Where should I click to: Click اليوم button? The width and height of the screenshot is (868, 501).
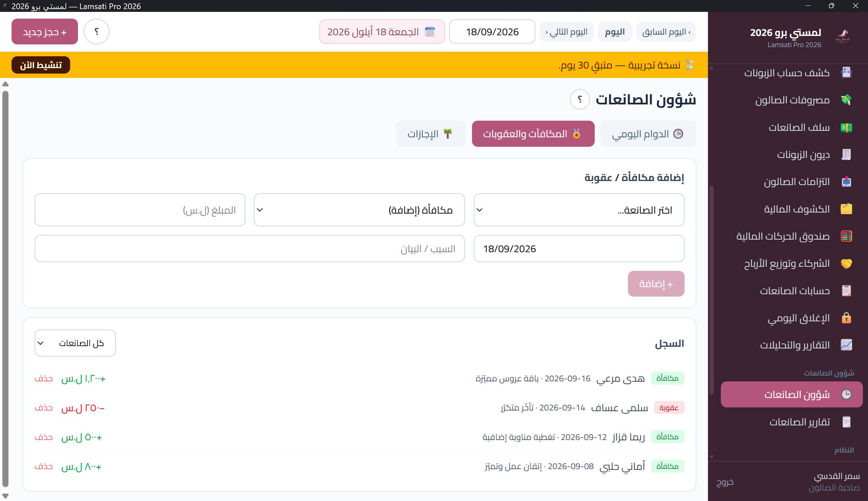[x=615, y=32]
